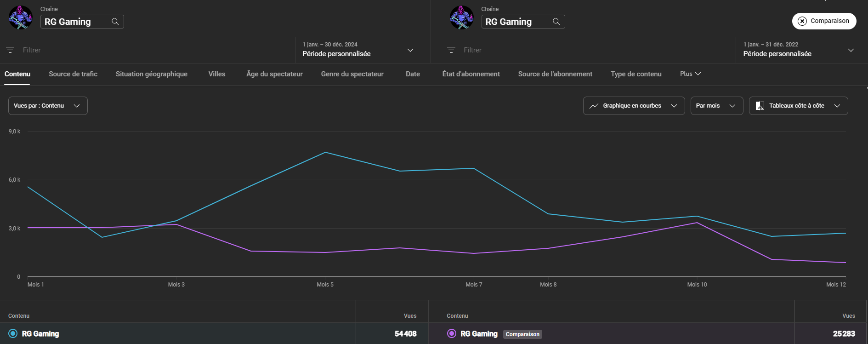Click the right filter lines icon
The image size is (868, 344).
[451, 50]
